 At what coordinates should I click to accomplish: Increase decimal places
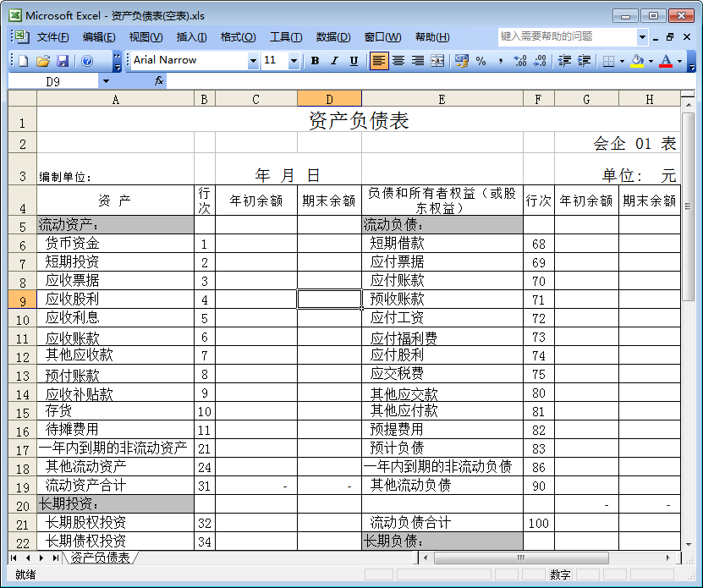pyautogui.click(x=520, y=61)
